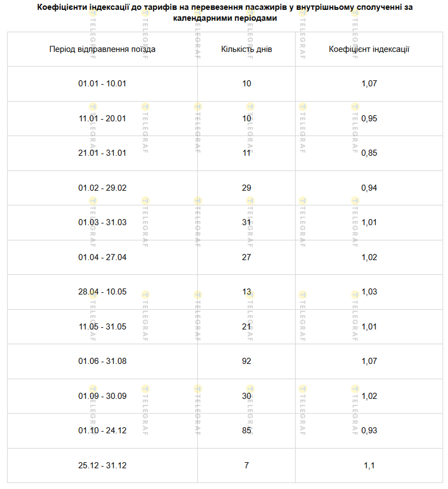
Task: Click the day count 92
Action: click(246, 361)
